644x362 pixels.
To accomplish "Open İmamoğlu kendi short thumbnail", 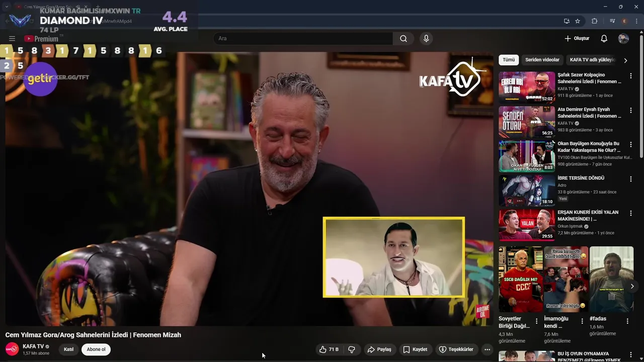I will click(566, 279).
